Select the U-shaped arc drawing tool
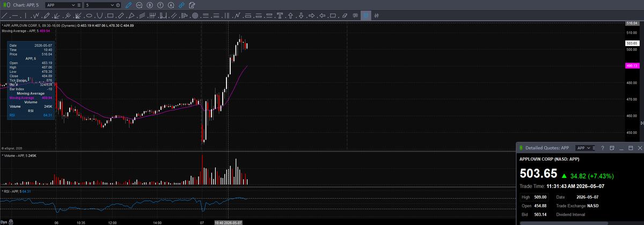 pos(99,16)
